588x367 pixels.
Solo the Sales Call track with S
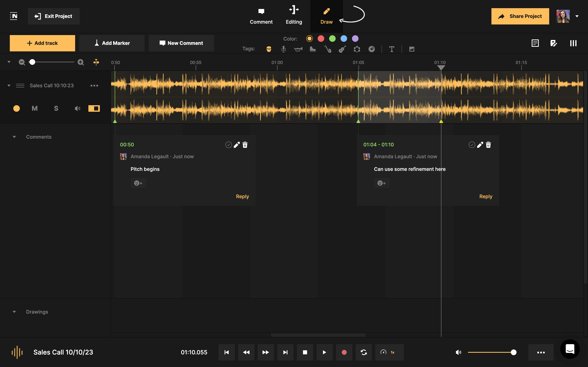pyautogui.click(x=56, y=108)
